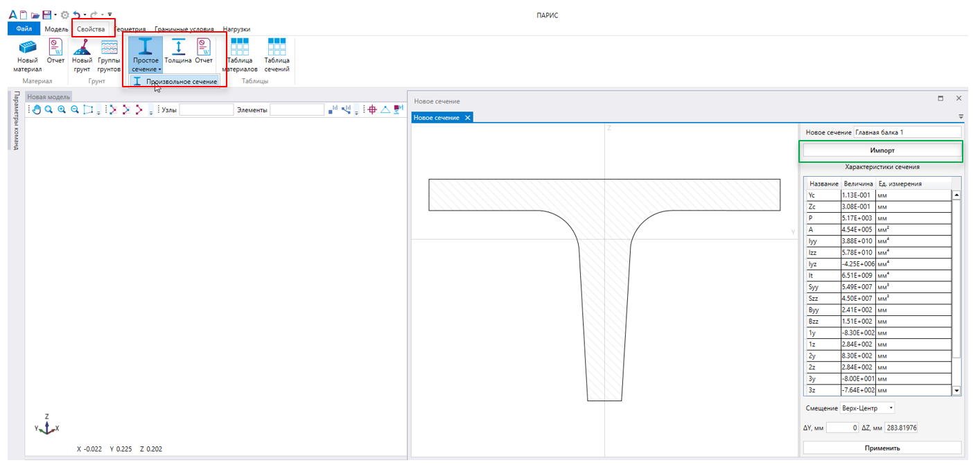This screenshot has height=465, width=980.
Task: Click the open folder icon in quick access
Action: pos(35,15)
